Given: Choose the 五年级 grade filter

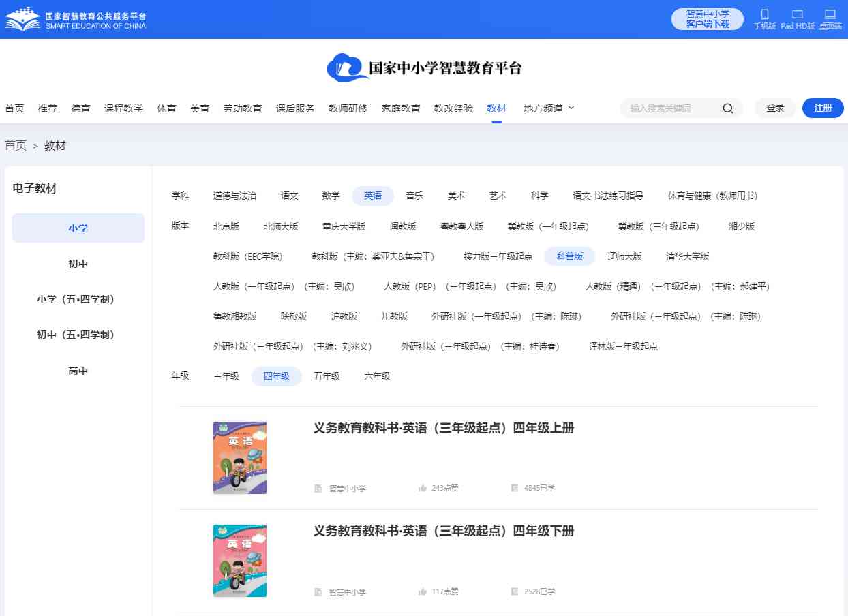Looking at the screenshot, I should coord(327,376).
